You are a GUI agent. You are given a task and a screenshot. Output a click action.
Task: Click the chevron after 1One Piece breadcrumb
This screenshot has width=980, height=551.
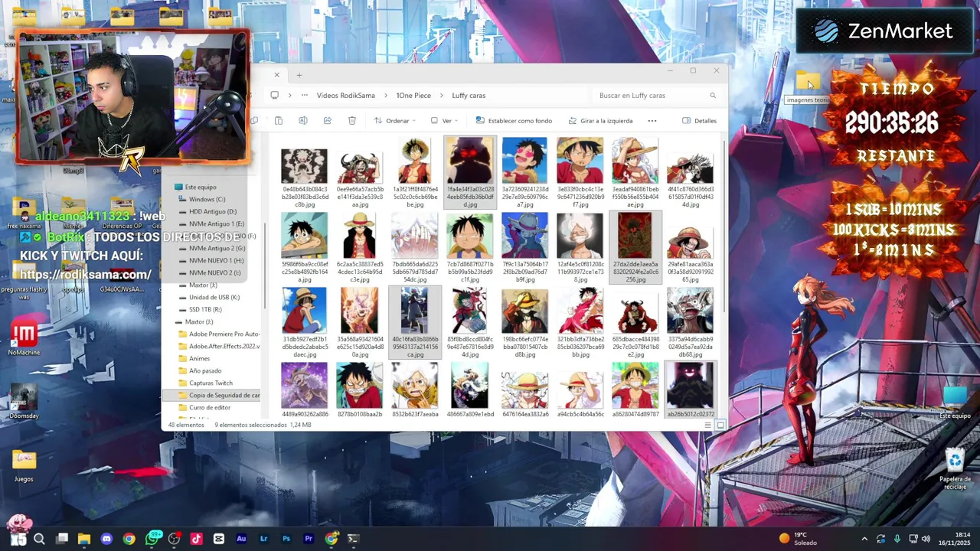(442, 96)
